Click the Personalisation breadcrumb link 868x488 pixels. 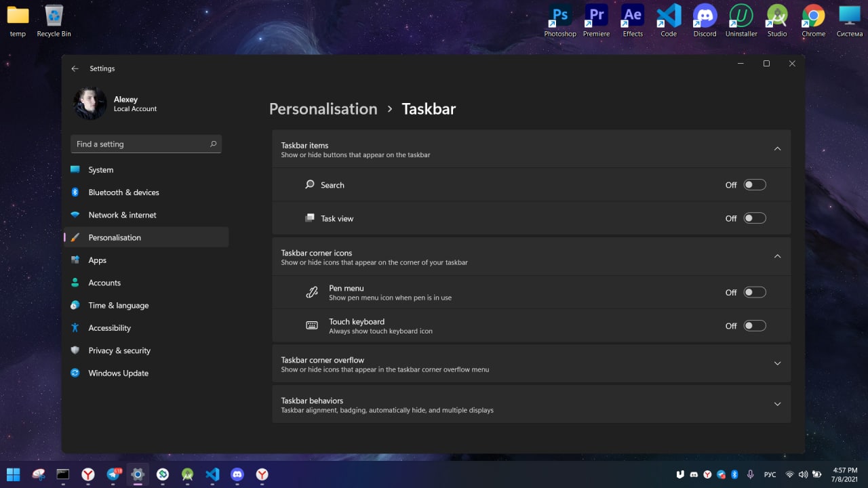click(323, 108)
